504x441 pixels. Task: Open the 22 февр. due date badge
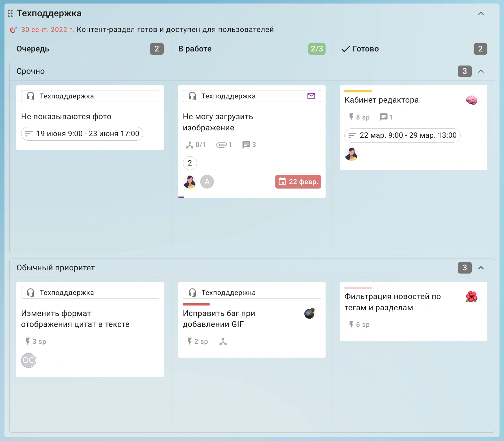(298, 182)
